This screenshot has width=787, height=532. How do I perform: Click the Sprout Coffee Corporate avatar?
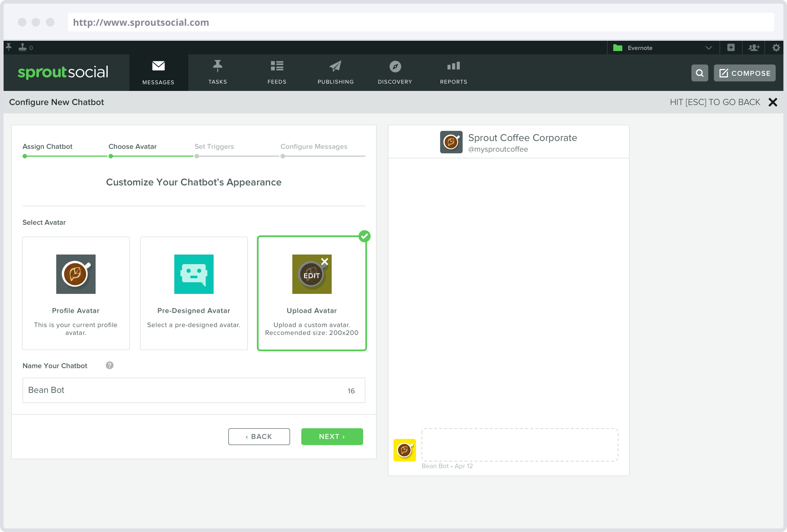(451, 142)
